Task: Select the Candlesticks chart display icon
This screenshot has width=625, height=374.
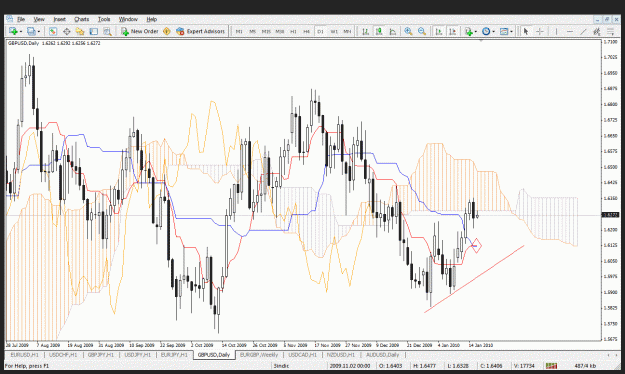Action: [x=379, y=31]
